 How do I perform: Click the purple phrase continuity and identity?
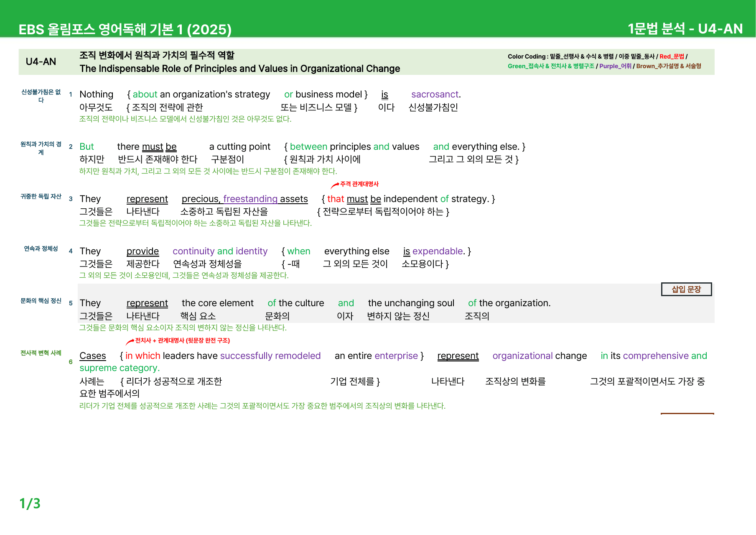click(220, 251)
